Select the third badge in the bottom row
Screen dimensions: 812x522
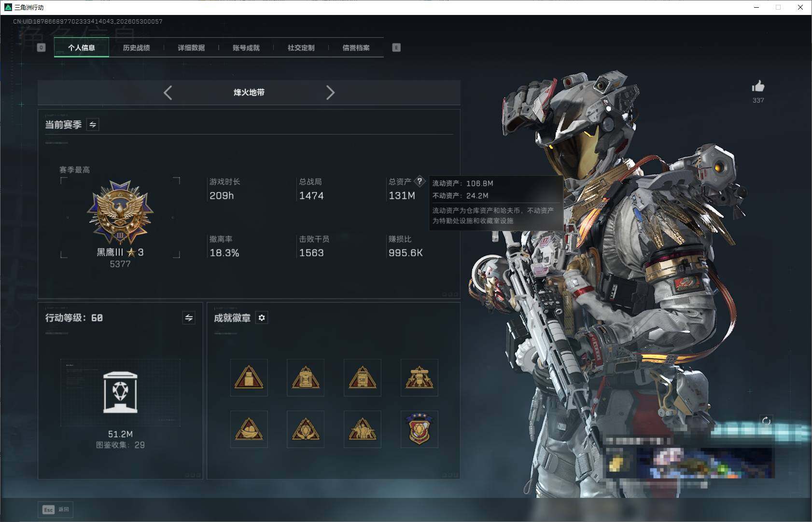[x=363, y=429]
